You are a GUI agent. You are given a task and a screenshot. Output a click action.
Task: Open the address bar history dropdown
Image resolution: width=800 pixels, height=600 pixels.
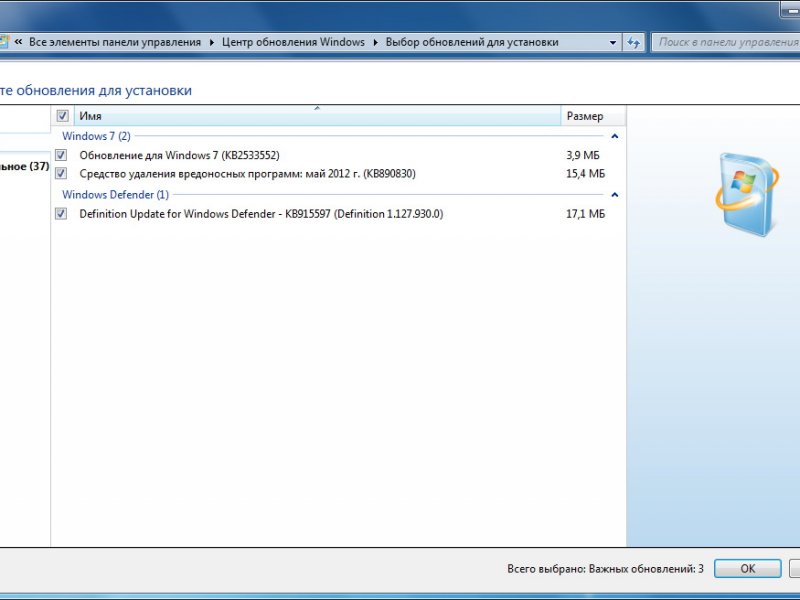613,42
